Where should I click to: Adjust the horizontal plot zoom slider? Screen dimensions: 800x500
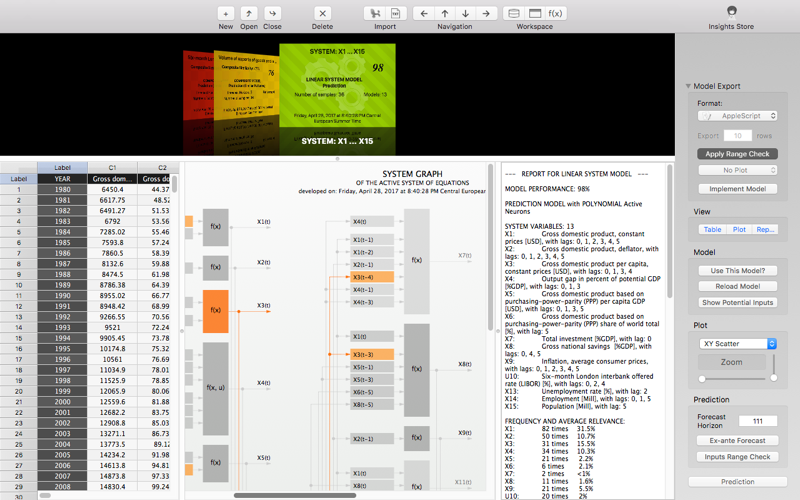pyautogui.click(x=733, y=379)
